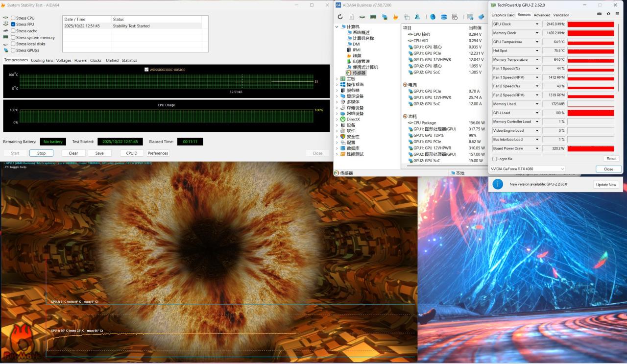Click the AIDA64 refresh toolbar icon

pos(340,17)
